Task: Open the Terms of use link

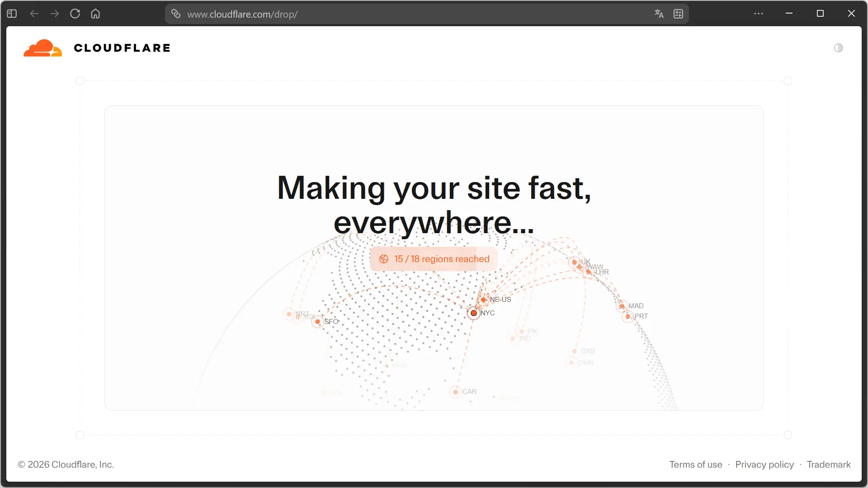Action: pos(696,465)
